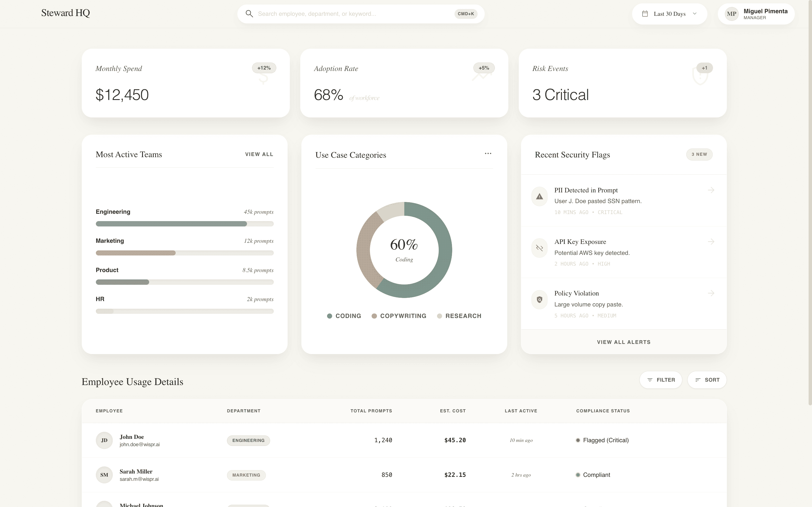Click the Policy Violation shield icon

tap(539, 299)
